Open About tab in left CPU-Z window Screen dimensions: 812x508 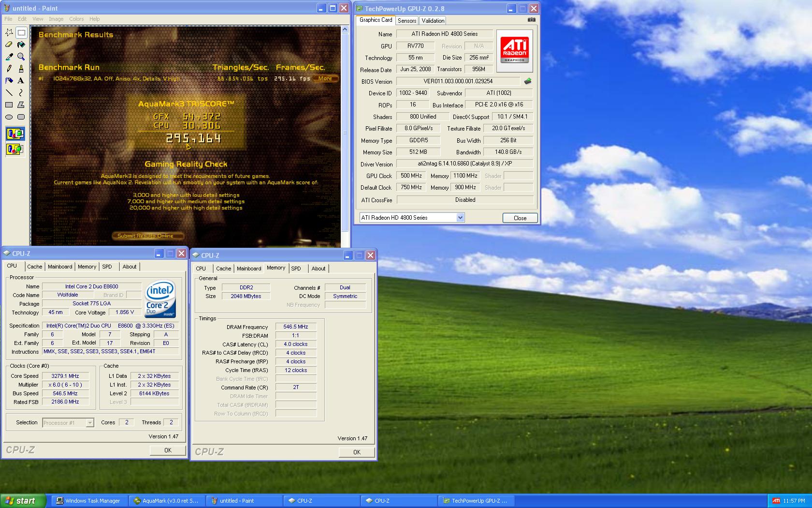point(130,267)
